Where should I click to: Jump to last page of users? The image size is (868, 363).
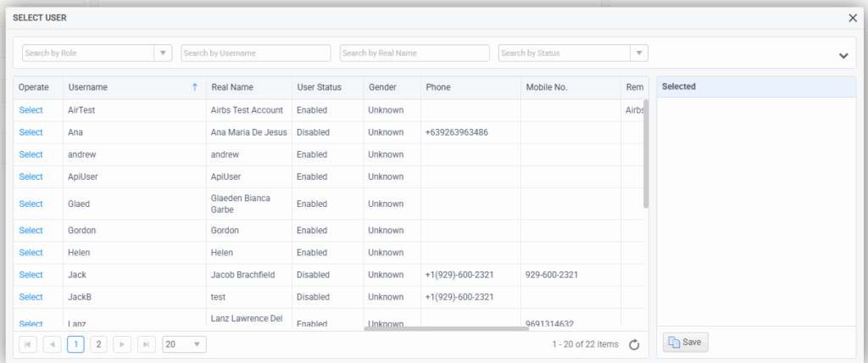click(147, 344)
